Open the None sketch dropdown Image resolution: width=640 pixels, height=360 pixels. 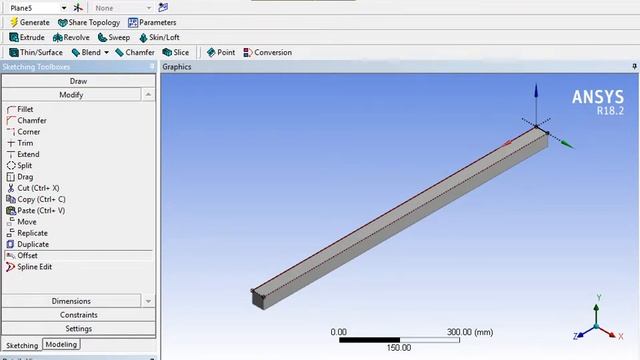pos(149,8)
